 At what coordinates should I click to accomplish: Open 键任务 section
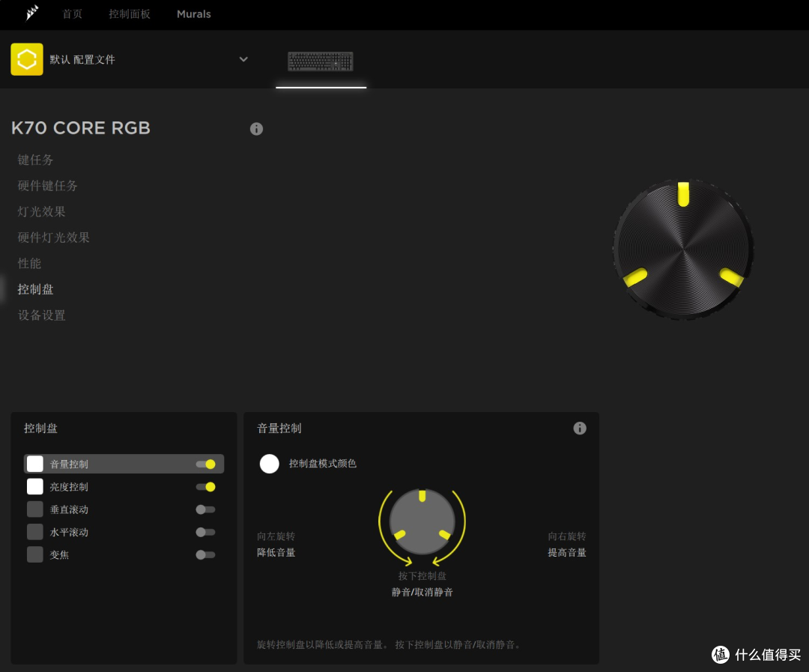pos(36,160)
